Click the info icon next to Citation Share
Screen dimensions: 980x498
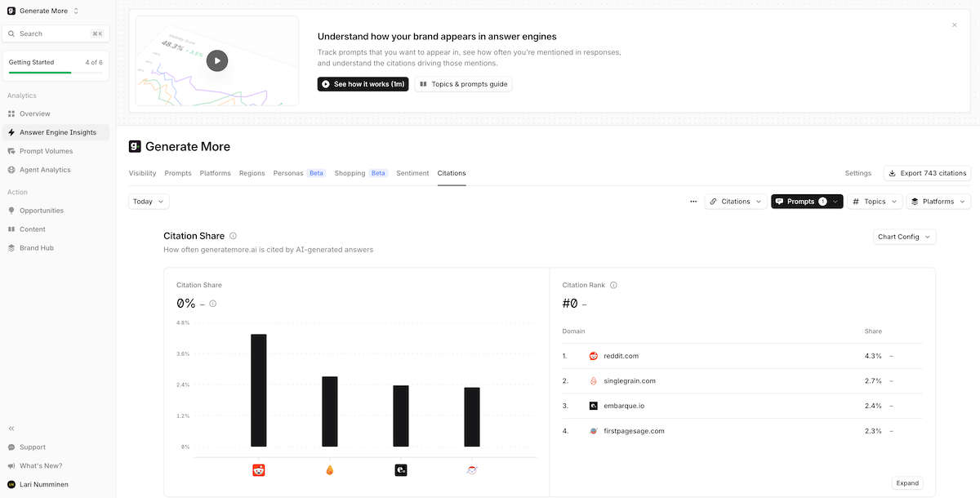click(x=234, y=235)
